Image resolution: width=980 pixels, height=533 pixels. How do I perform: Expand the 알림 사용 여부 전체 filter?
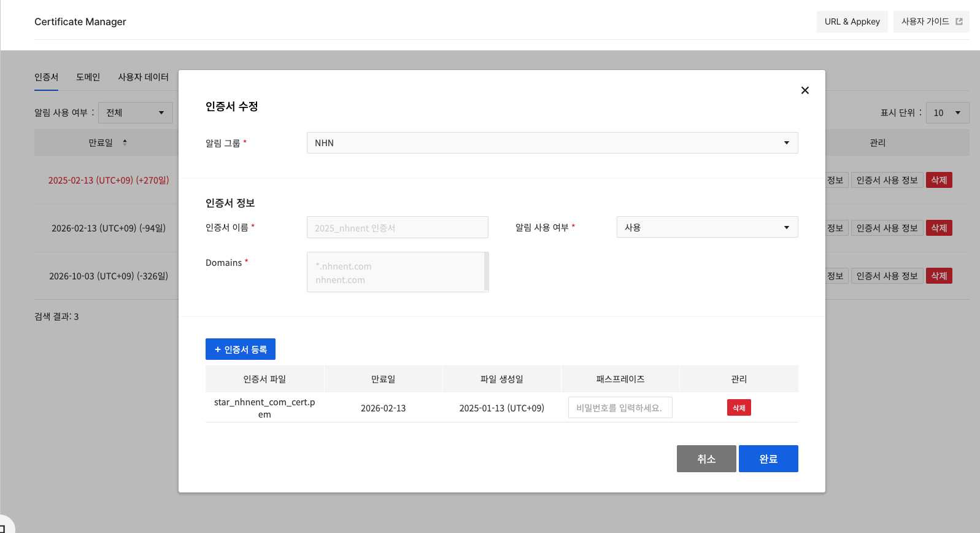click(135, 113)
